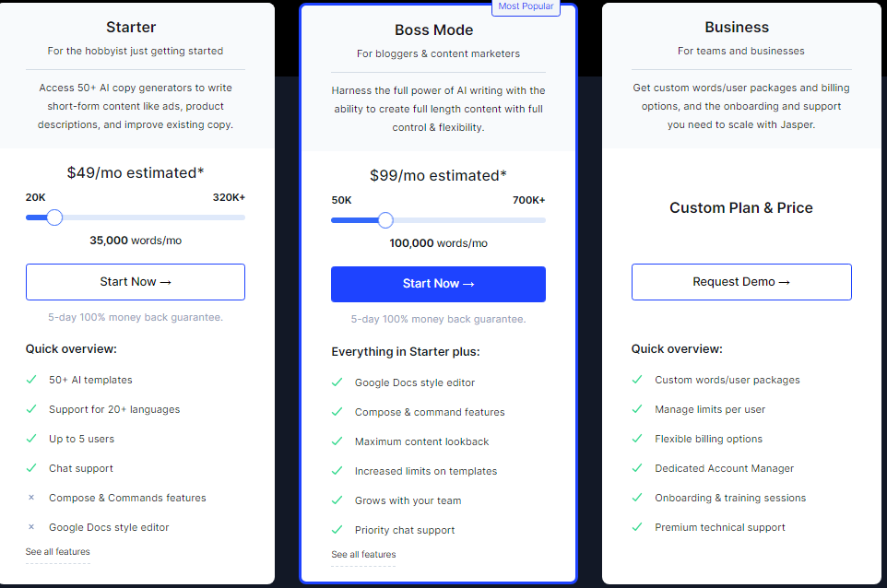Click the Starter slider track near 320K+
This screenshot has width=887, height=588.
238,218
